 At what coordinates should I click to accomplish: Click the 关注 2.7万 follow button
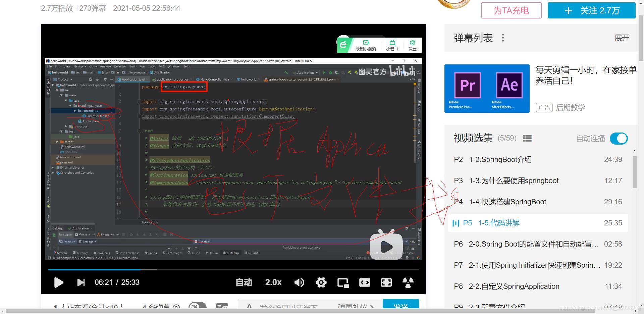point(591,10)
